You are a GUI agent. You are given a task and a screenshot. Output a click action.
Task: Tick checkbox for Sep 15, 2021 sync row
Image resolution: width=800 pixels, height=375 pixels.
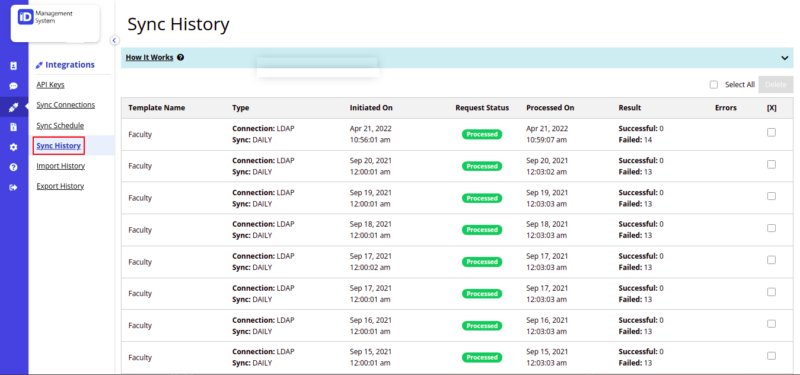(771, 356)
